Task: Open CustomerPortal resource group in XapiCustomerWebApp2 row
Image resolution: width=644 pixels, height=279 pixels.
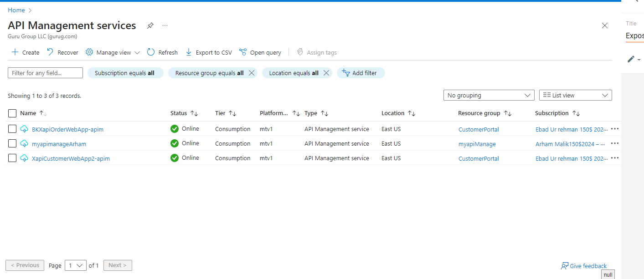Action: coord(479,158)
